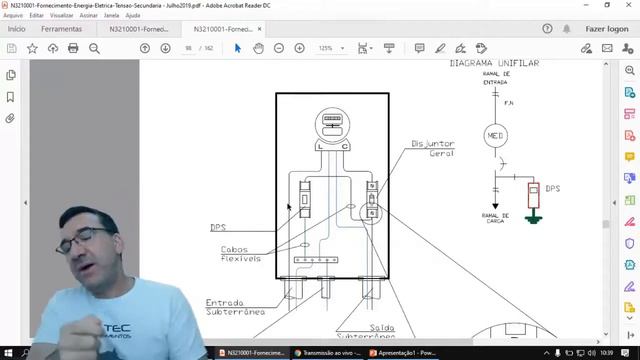640x360 pixels.
Task: Open the help question mark
Action: coord(547,29)
